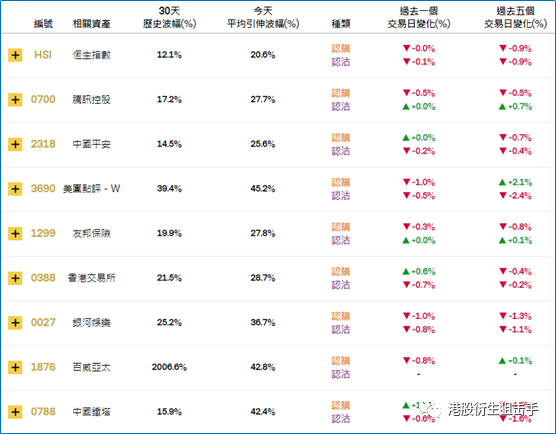This screenshot has height=434, width=556.
Task: Click the 過去一個交易日變化(%) column header
Action: 419,17
